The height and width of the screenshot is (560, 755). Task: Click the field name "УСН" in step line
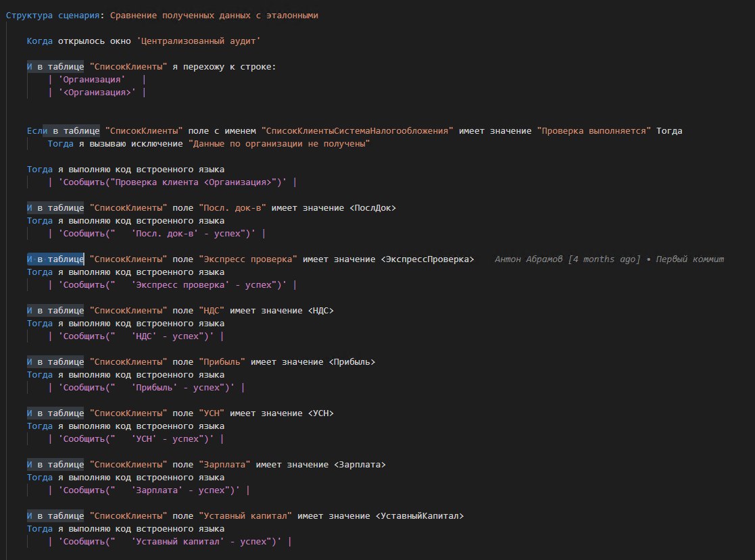point(212,413)
